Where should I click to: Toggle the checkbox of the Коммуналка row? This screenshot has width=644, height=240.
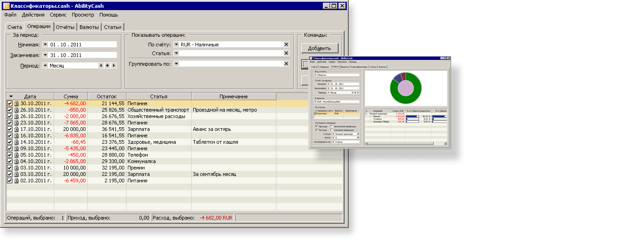(10, 161)
